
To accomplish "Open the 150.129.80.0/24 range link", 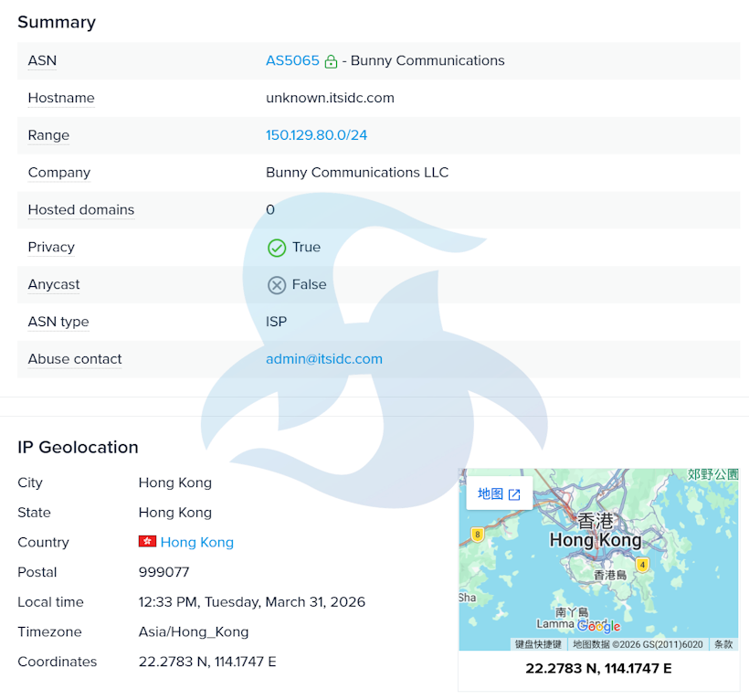I will click(x=316, y=135).
